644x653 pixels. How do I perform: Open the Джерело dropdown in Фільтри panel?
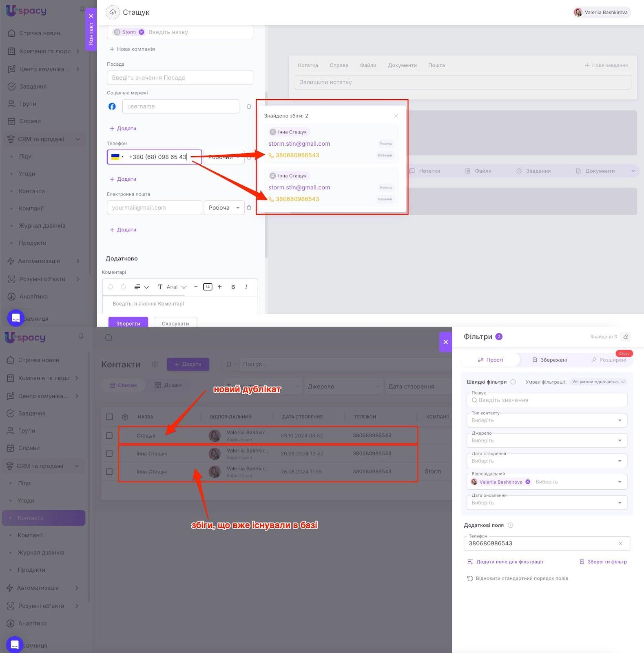pyautogui.click(x=547, y=441)
